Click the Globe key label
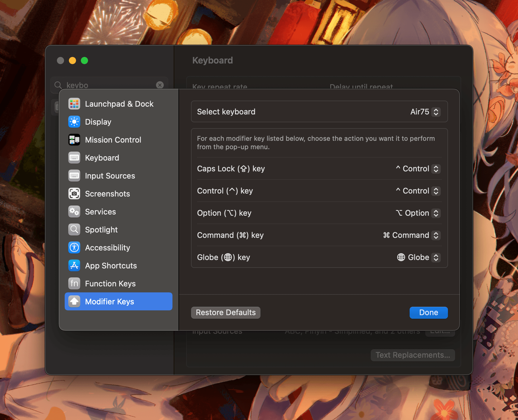The height and width of the screenshot is (420, 518). click(223, 257)
